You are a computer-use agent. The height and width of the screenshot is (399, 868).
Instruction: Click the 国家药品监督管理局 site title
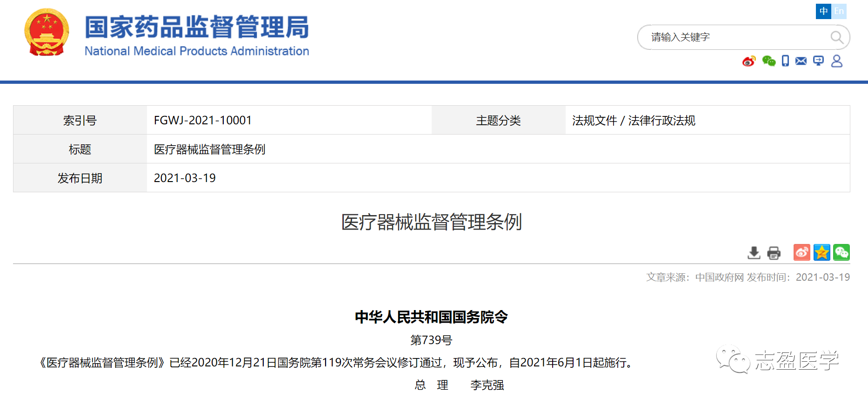click(x=197, y=27)
